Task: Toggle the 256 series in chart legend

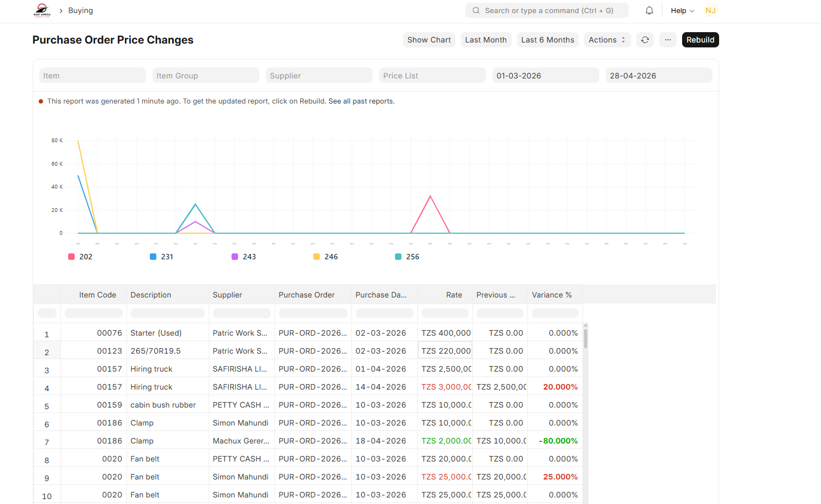Action: click(407, 257)
